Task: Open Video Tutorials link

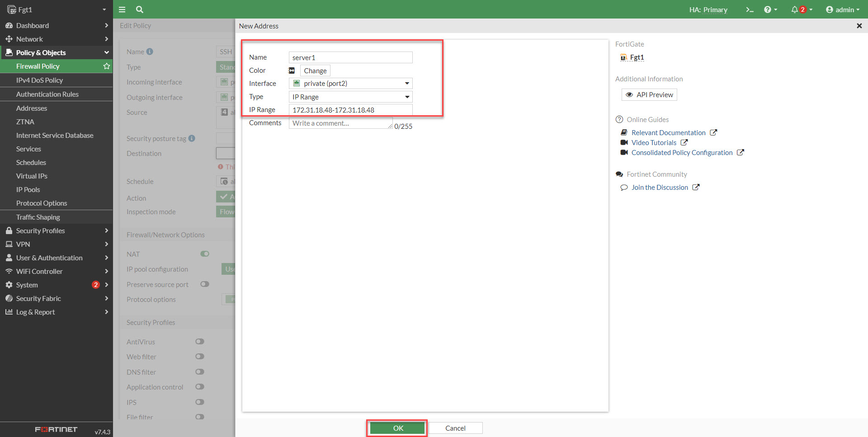Action: pyautogui.click(x=654, y=142)
